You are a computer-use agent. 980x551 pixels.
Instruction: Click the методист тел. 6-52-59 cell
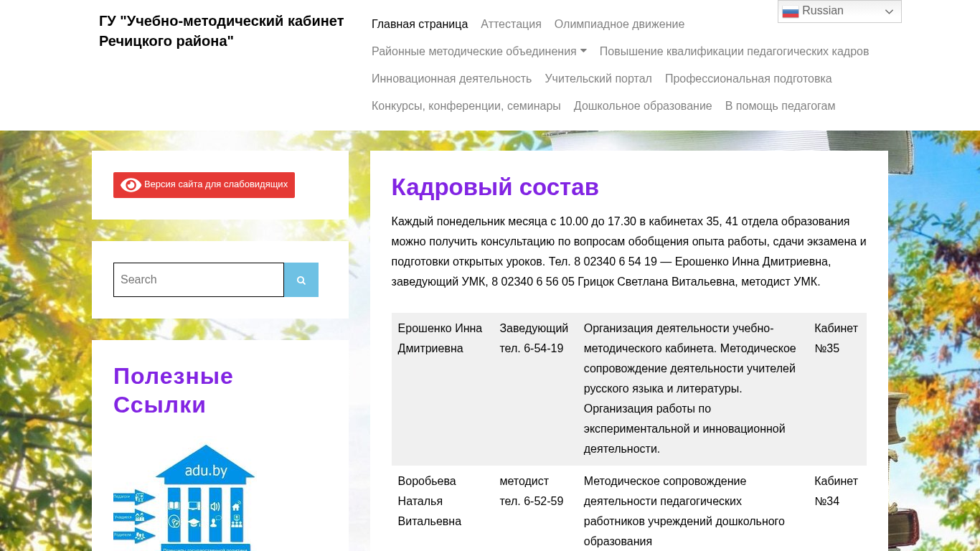[536, 509]
